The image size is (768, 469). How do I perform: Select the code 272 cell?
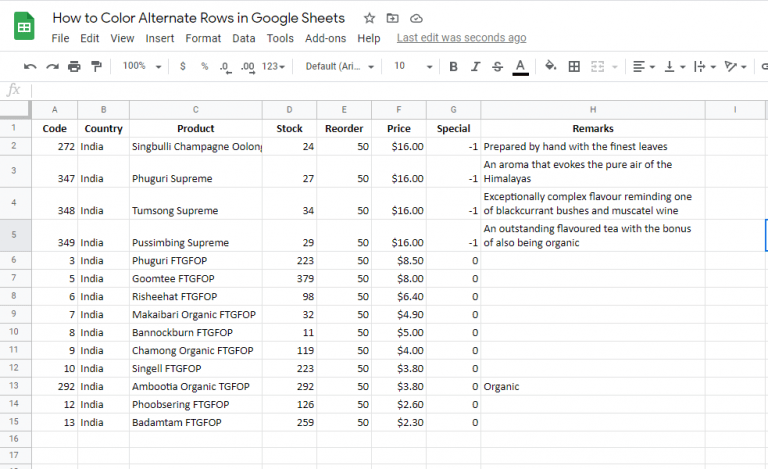coord(54,146)
